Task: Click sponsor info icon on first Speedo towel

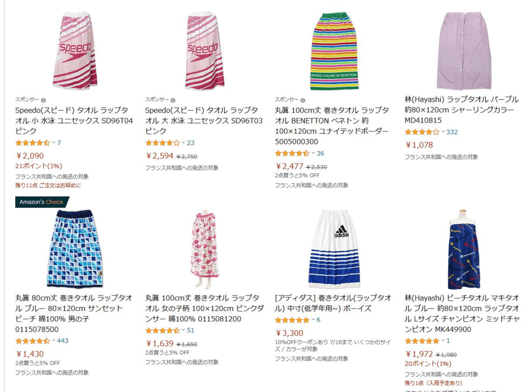Action: point(44,100)
